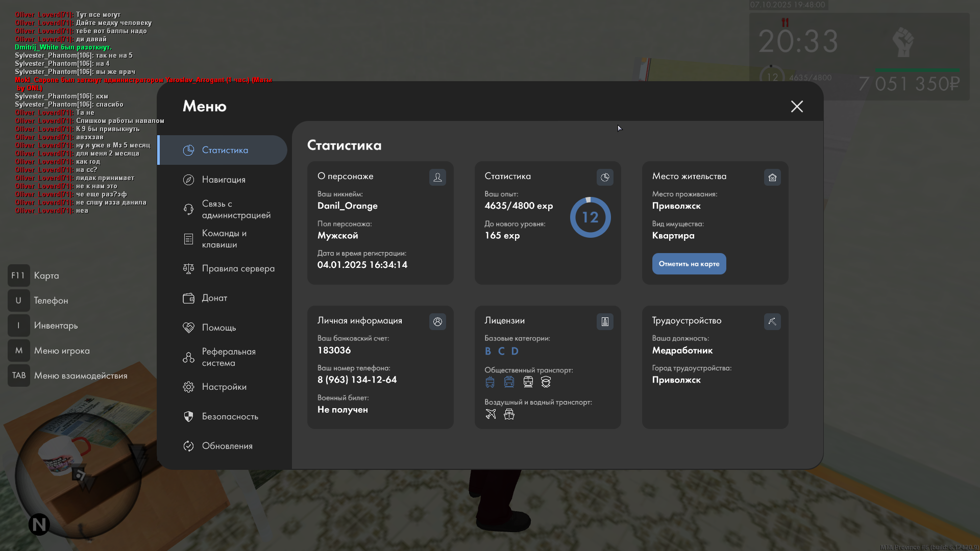The image size is (980, 551).
Task: Click the profile icon in О персонаже card
Action: 437,177
